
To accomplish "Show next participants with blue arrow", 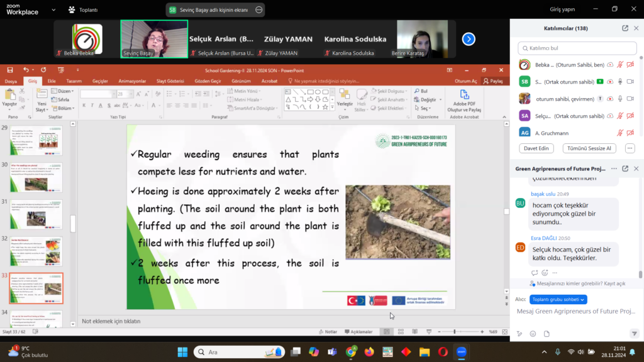I will coord(469,39).
